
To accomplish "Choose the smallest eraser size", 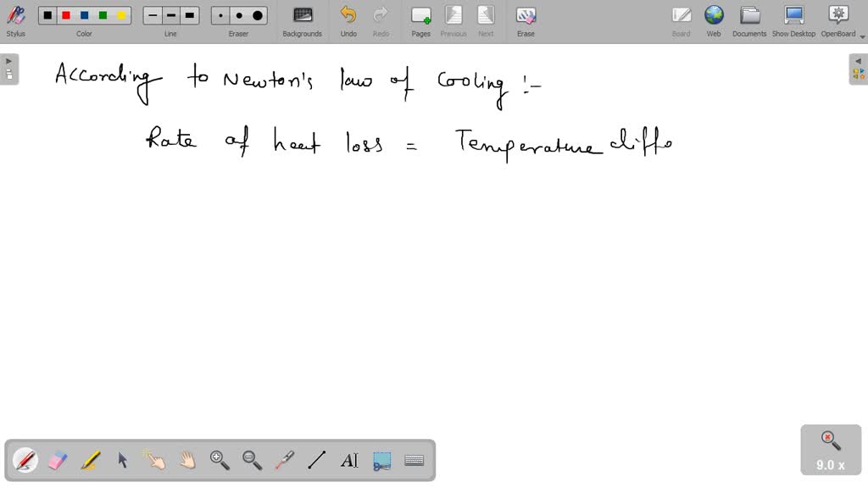I will pyautogui.click(x=220, y=15).
